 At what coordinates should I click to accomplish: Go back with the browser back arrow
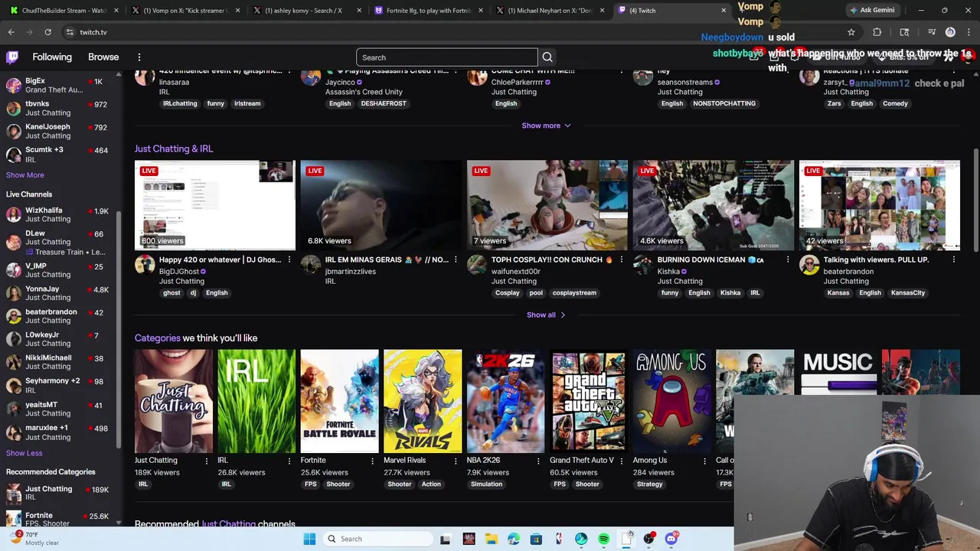(x=11, y=32)
